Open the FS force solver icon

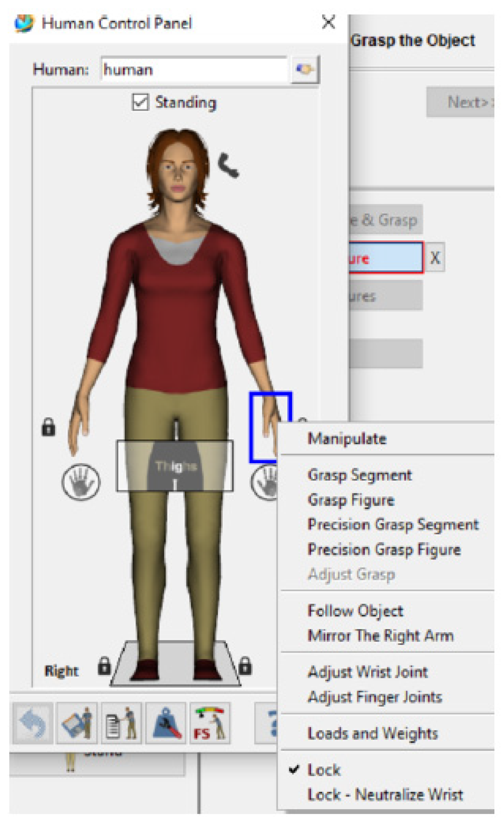click(x=210, y=723)
